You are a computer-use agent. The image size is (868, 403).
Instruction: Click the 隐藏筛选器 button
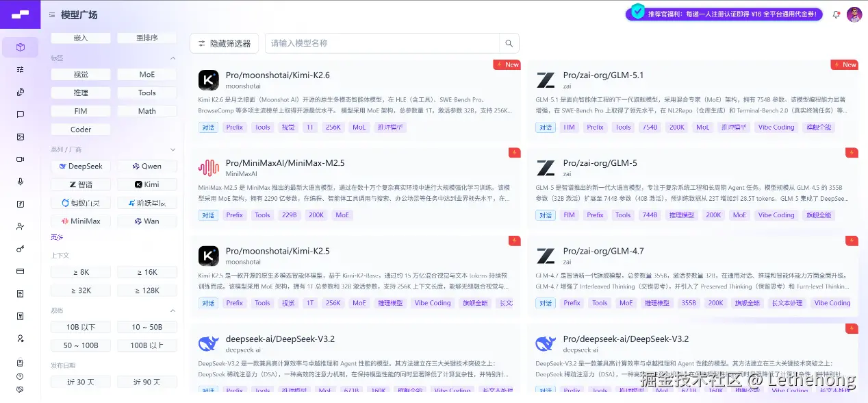[x=225, y=43]
